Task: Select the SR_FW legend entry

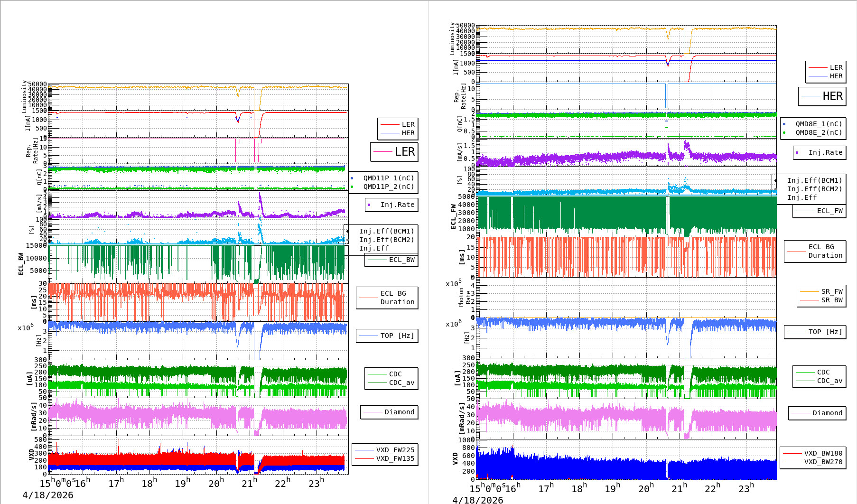Action: pyautogui.click(x=831, y=291)
